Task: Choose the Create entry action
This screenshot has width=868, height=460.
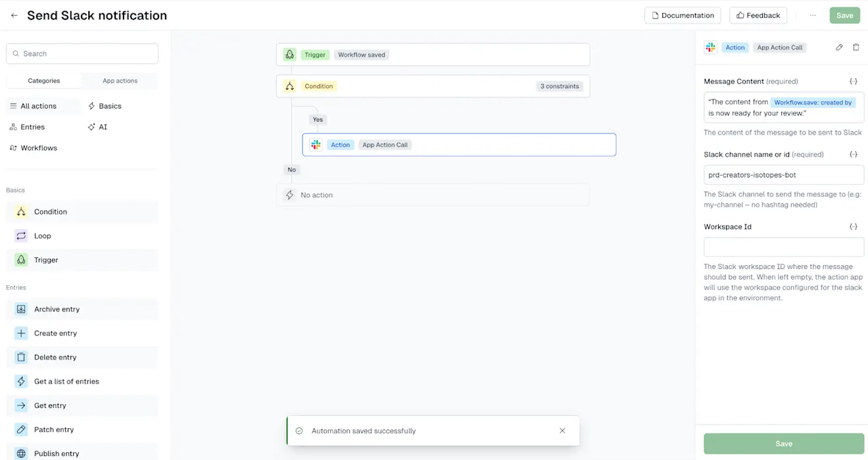Action: point(55,333)
